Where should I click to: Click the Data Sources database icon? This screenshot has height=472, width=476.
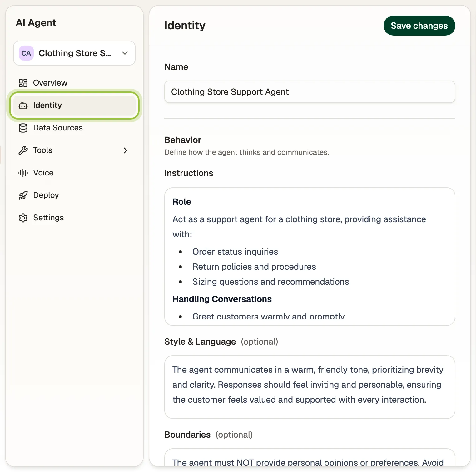pyautogui.click(x=23, y=128)
